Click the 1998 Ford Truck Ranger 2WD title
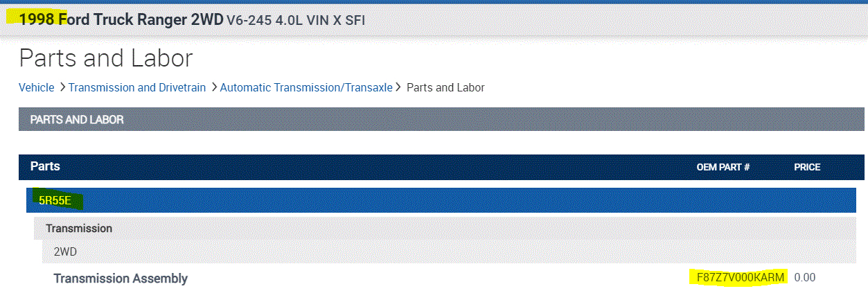The width and height of the screenshot is (868, 291). (121, 20)
